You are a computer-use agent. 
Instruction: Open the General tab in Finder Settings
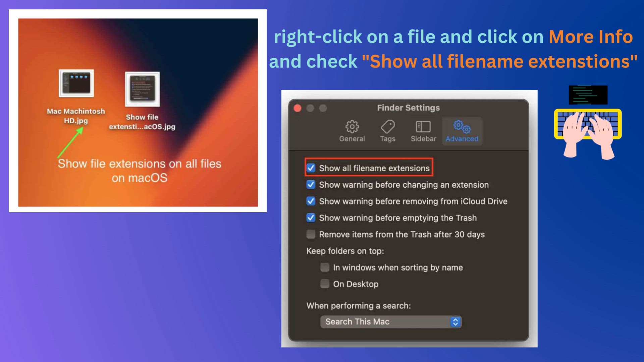click(x=352, y=131)
